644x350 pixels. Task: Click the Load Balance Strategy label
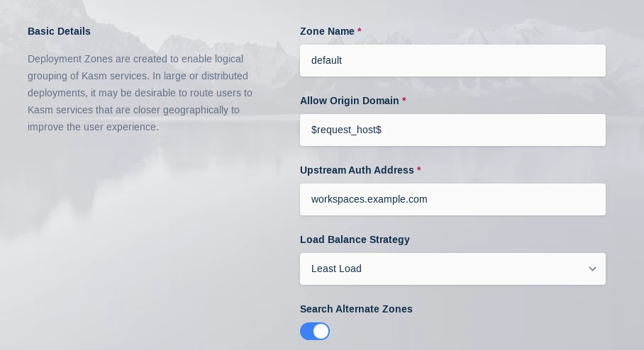coord(355,239)
